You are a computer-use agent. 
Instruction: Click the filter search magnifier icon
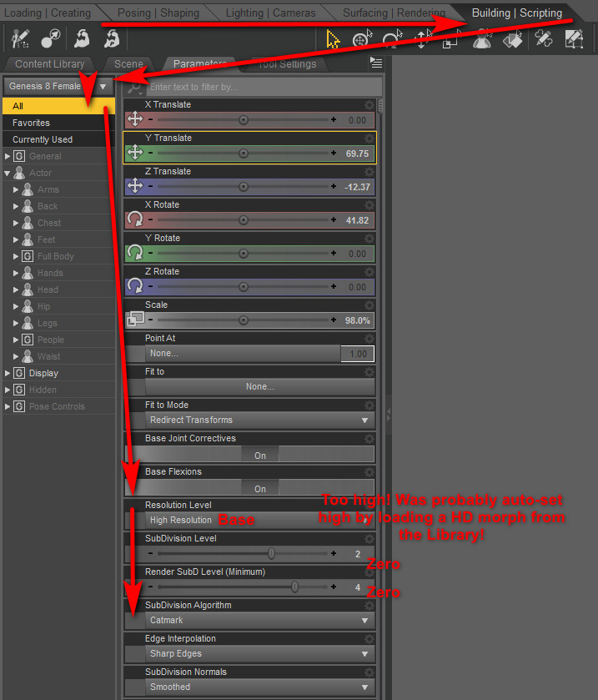(135, 87)
